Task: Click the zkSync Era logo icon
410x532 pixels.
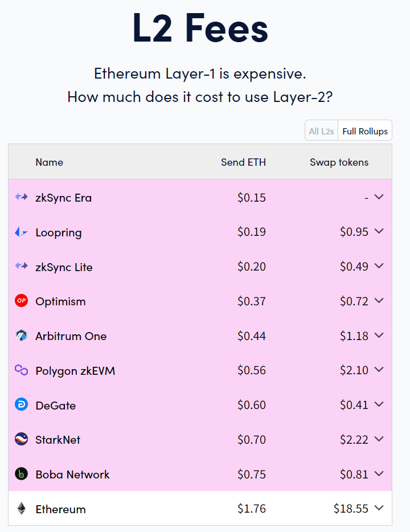Action: (x=21, y=197)
